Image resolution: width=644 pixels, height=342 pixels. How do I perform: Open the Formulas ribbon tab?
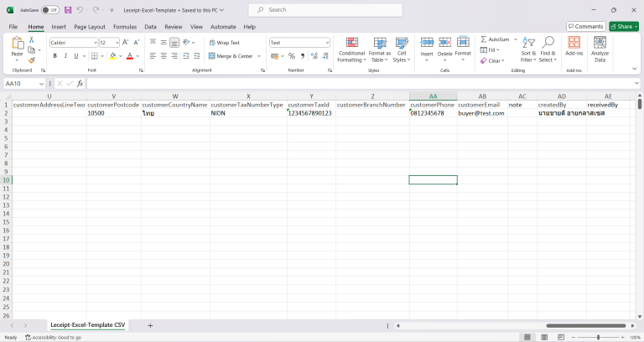click(x=125, y=27)
